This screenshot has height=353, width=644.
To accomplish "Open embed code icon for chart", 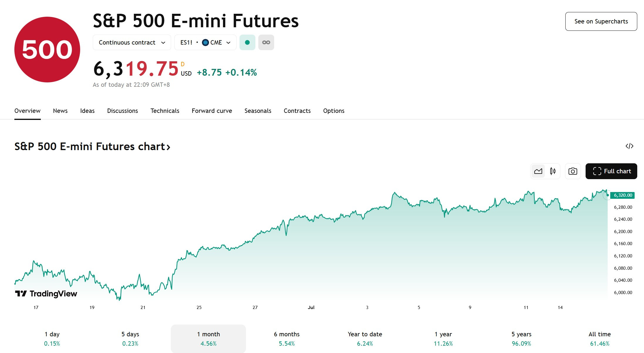I will coord(629,146).
